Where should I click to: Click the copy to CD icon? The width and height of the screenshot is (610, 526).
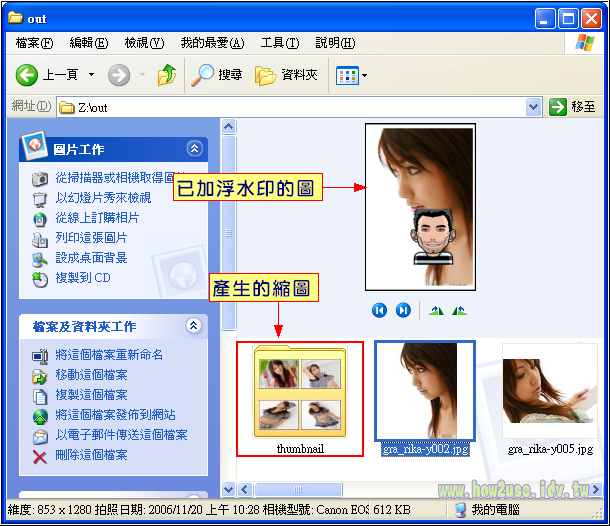tap(40, 280)
